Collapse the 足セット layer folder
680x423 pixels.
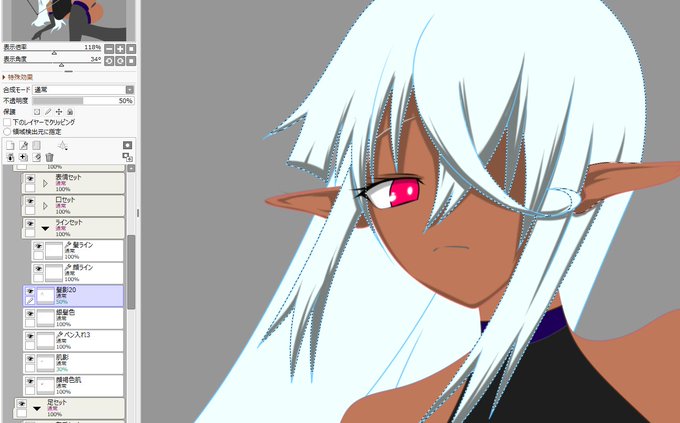tap(37, 409)
